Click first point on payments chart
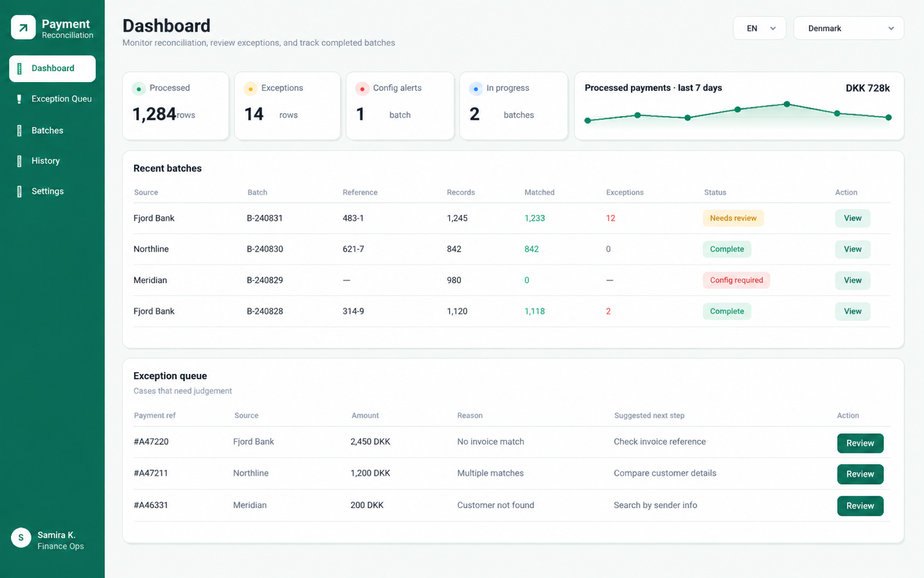The width and height of the screenshot is (924, 578). pos(587,121)
